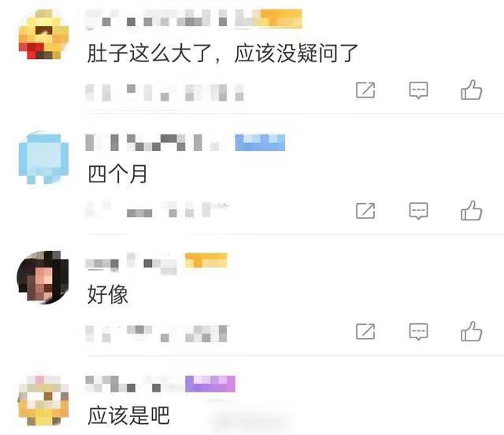
Task: Share the comment "肚子这么大了，应该没疑问了"
Action: [x=365, y=90]
